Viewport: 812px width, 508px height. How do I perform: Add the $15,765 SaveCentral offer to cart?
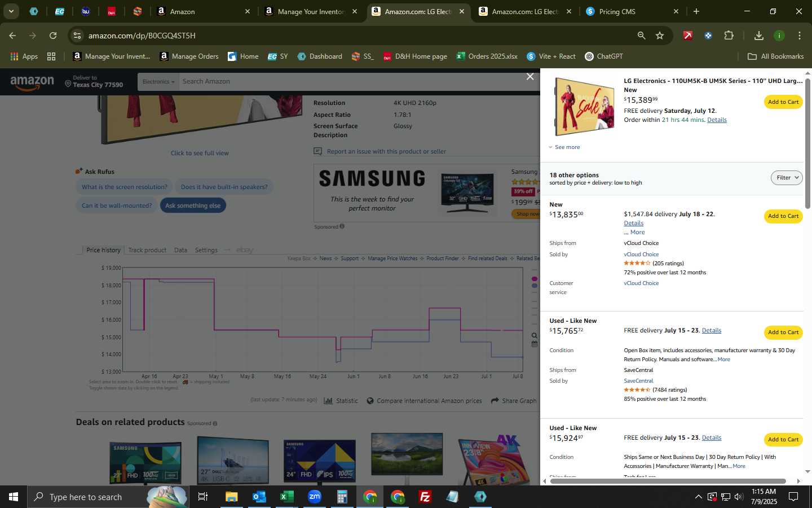pyautogui.click(x=783, y=332)
